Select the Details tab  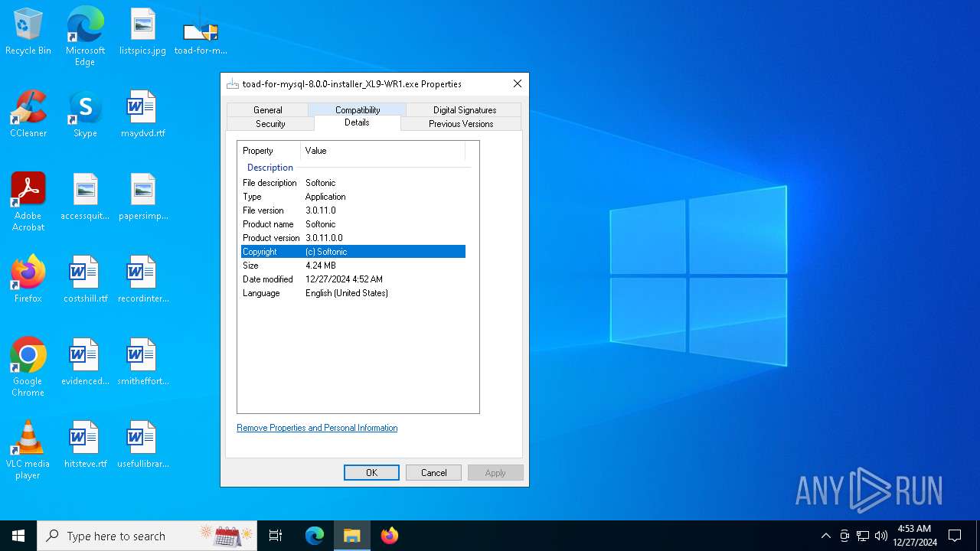pos(357,122)
